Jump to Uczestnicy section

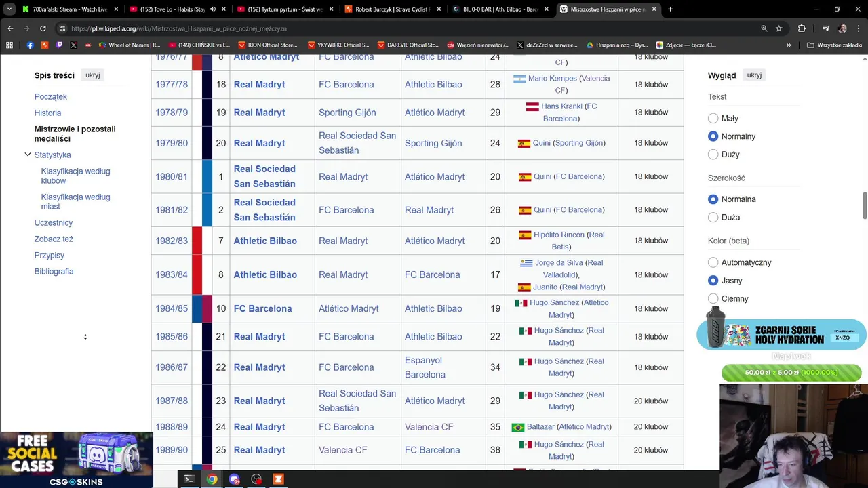click(x=54, y=223)
